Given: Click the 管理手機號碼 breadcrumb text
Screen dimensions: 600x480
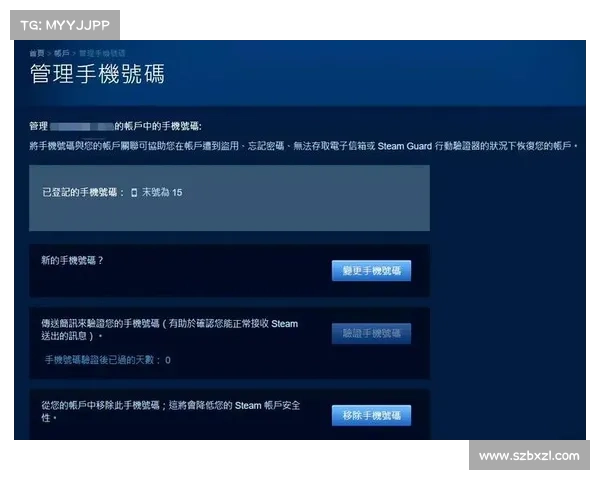Looking at the screenshot, I should (x=102, y=53).
